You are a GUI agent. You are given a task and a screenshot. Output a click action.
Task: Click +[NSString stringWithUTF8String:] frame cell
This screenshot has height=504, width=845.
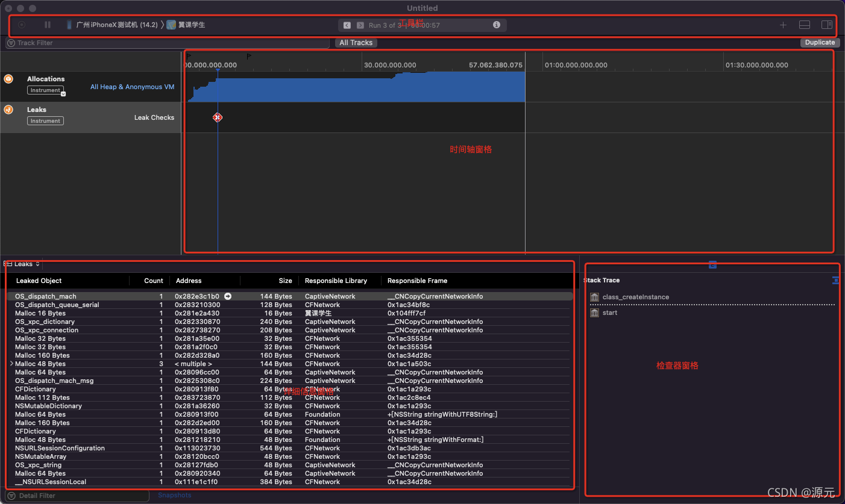pos(442,414)
